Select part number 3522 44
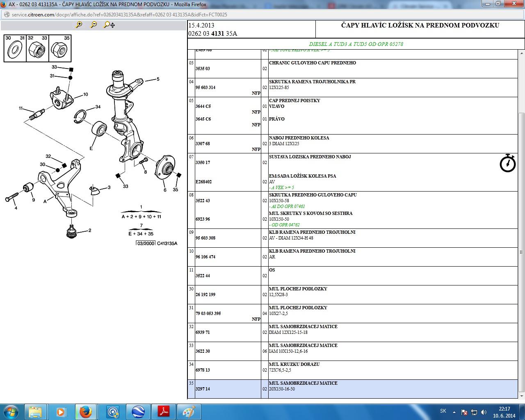This screenshot has width=525, height=420. (x=203, y=276)
